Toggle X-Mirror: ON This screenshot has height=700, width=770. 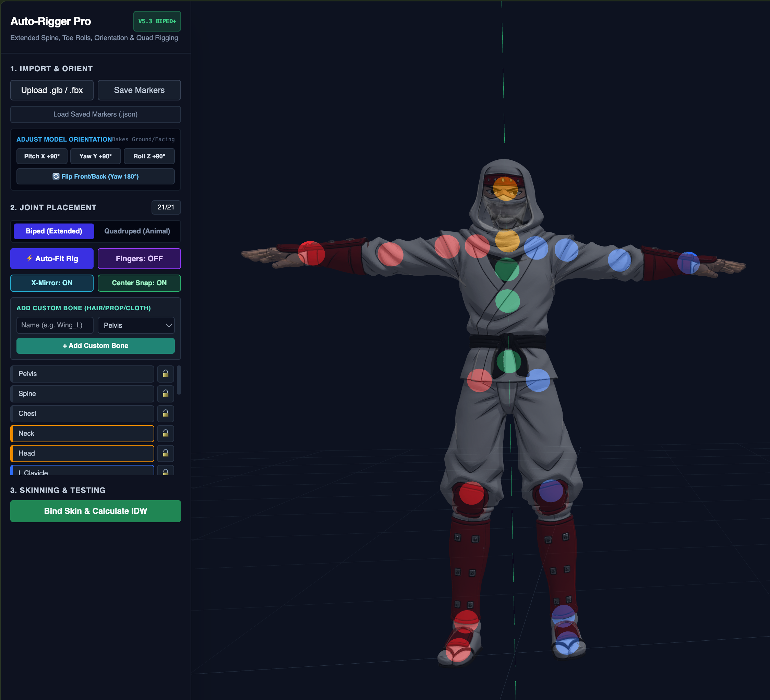tap(51, 283)
